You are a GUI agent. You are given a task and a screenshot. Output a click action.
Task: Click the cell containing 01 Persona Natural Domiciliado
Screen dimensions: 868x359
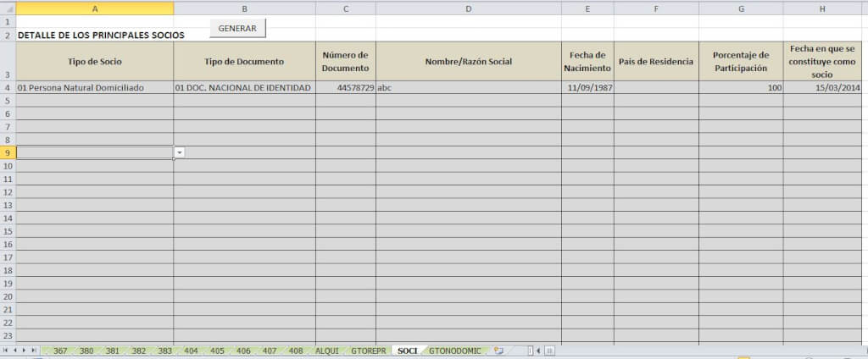94,87
